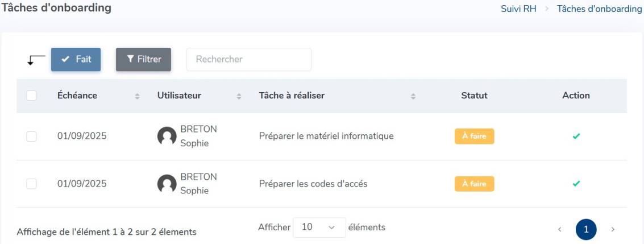Sort by Utilisateur column arrows
The width and height of the screenshot is (644, 244).
coord(239,96)
